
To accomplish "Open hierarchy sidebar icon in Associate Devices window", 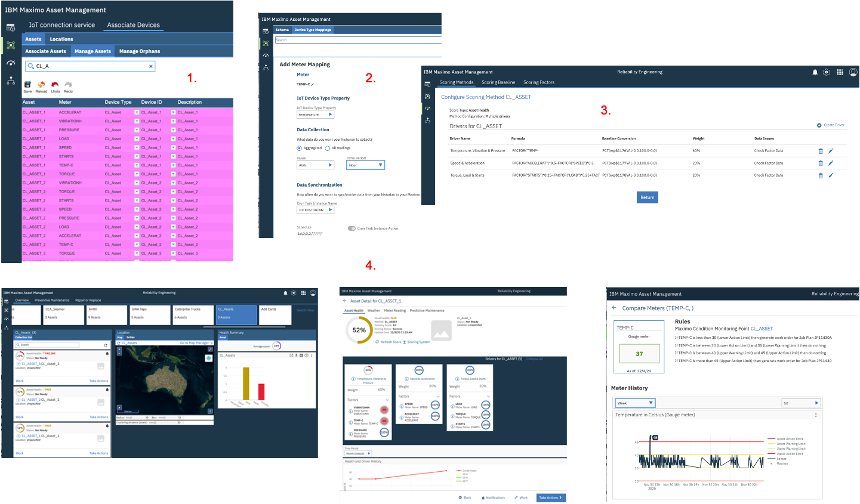I will coord(11,81).
